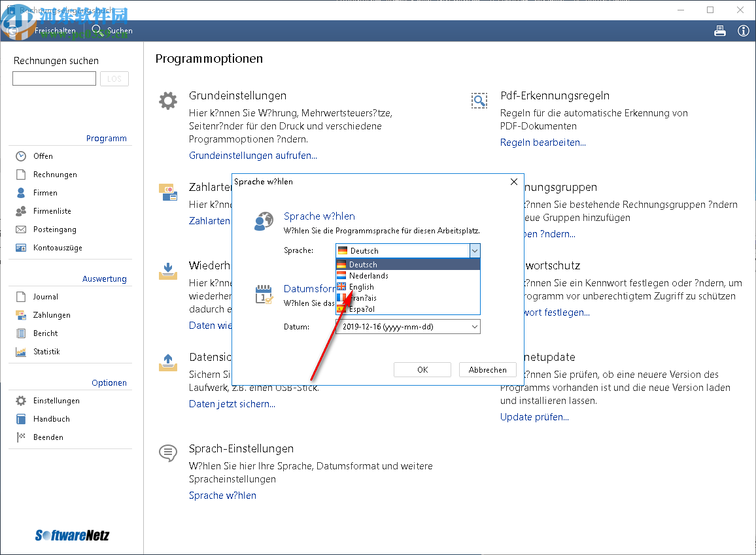Viewport: 756px width, 555px height.
Task: Click Suchen in the top toolbar
Action: [112, 31]
